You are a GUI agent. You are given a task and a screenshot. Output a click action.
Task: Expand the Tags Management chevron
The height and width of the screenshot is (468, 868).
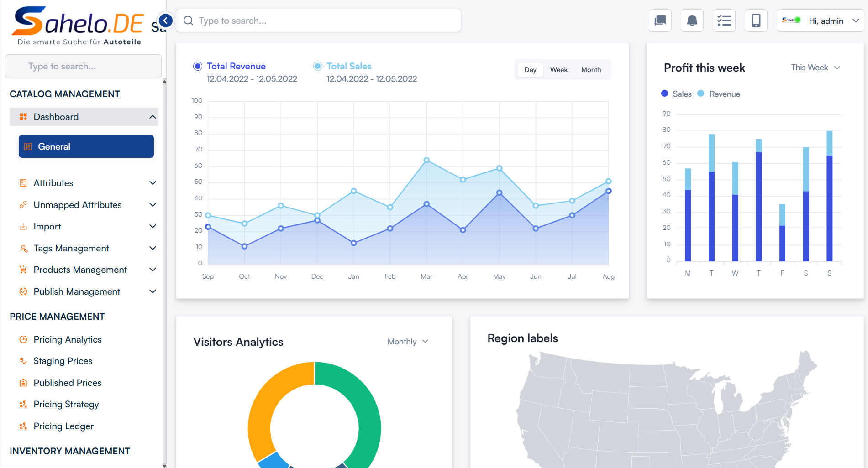(x=153, y=248)
